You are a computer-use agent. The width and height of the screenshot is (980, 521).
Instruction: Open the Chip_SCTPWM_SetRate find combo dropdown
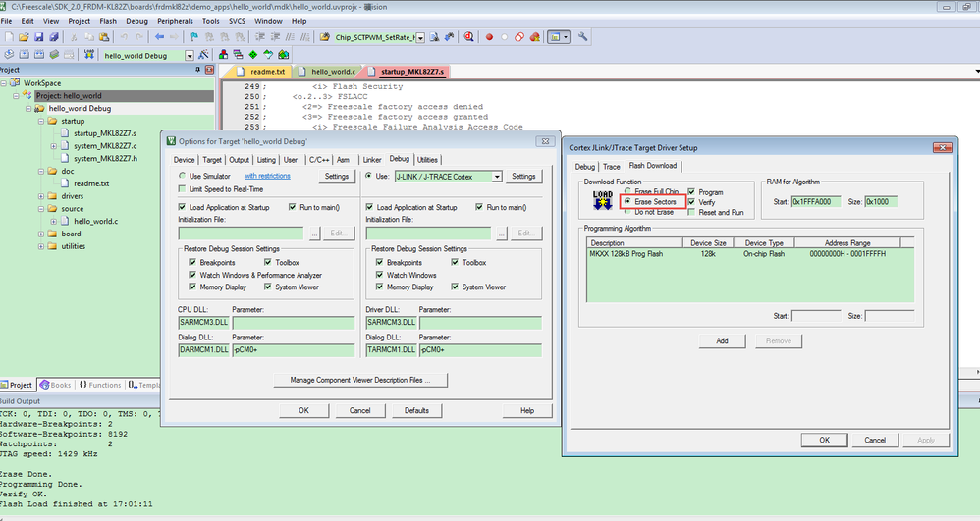tap(420, 38)
